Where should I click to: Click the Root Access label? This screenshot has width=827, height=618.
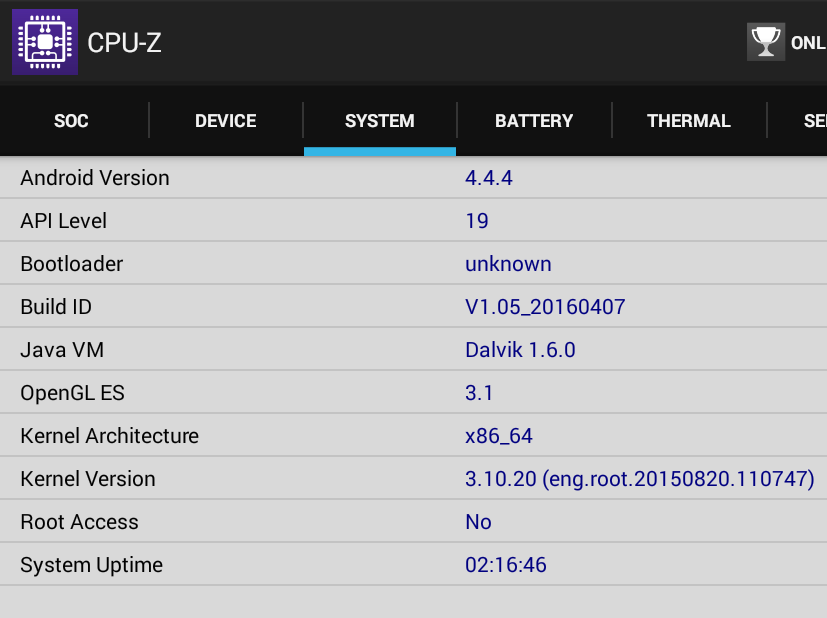click(x=80, y=522)
